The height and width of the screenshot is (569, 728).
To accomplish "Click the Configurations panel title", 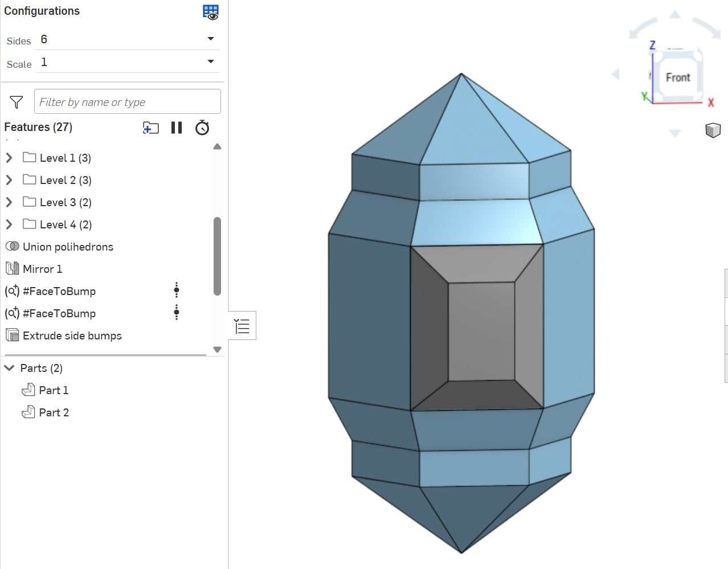I will 42,11.
